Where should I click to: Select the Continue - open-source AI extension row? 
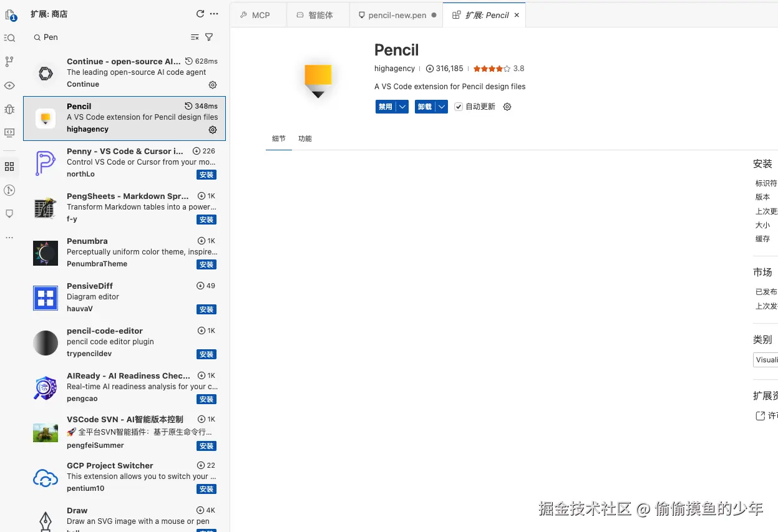pyautogui.click(x=124, y=73)
